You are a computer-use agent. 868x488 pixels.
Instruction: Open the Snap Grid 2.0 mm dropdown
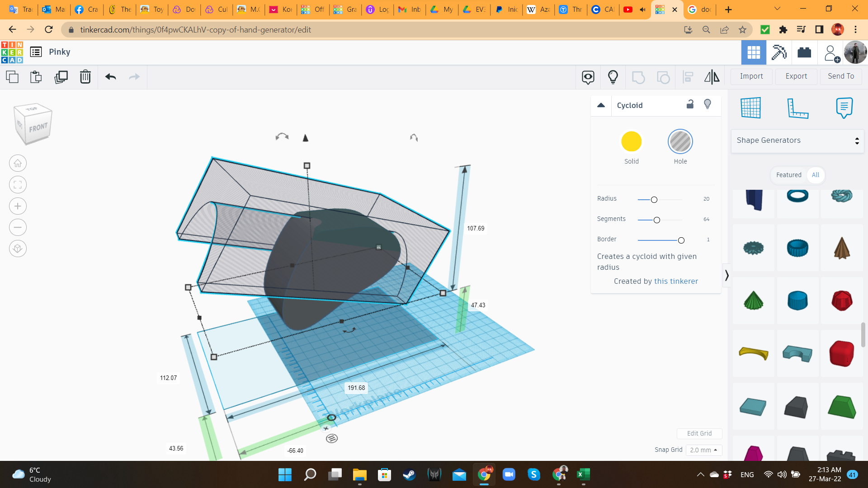[703, 450]
